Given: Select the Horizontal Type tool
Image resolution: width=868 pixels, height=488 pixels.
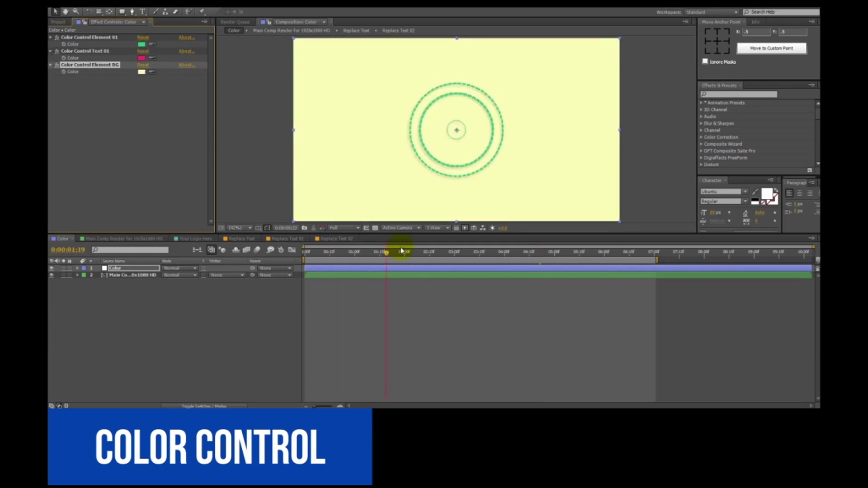Looking at the screenshot, I should coord(143,11).
